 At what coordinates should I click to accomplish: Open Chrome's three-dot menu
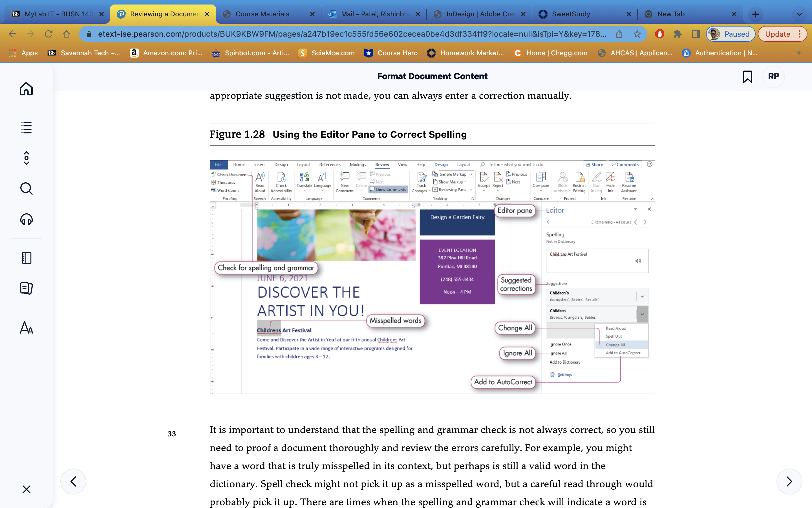pyautogui.click(x=800, y=34)
